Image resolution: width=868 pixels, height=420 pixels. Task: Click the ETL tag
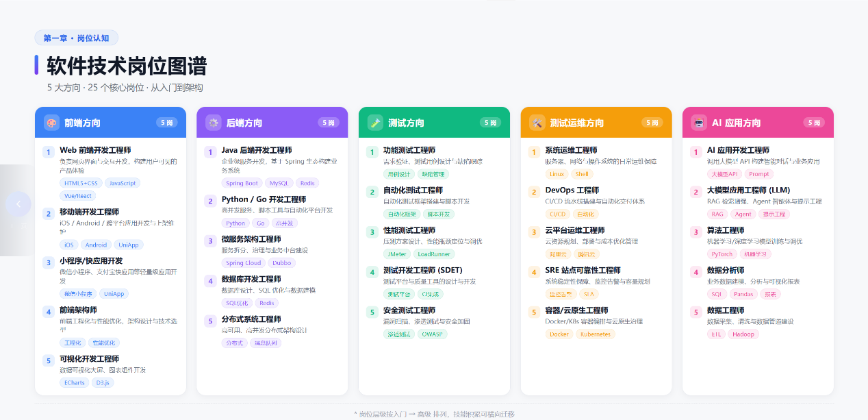717,334
